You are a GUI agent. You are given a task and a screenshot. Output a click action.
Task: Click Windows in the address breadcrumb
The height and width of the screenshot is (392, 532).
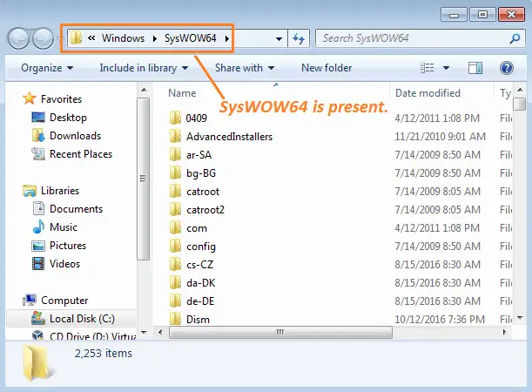(123, 38)
